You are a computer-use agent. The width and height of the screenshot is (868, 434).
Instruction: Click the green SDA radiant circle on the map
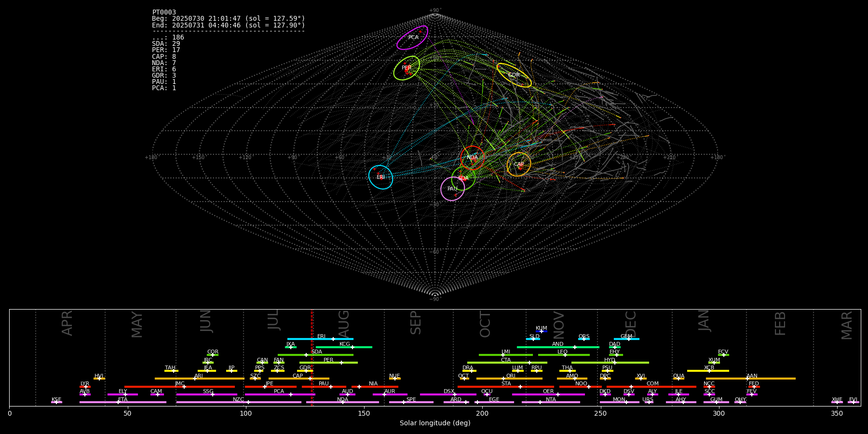(x=463, y=178)
